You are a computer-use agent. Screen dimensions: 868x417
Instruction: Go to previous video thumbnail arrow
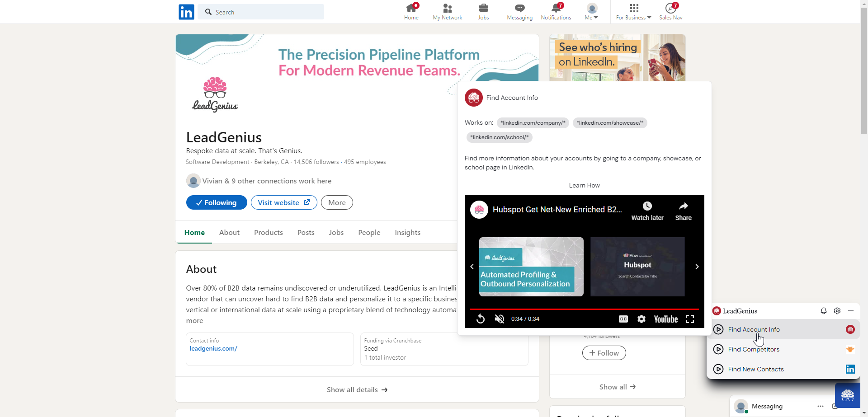(472, 267)
